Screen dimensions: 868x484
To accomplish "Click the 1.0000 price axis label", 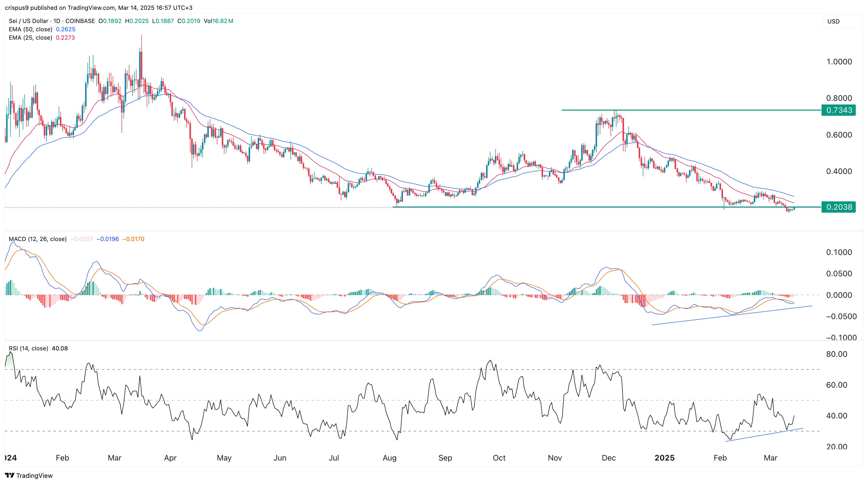I will [839, 62].
